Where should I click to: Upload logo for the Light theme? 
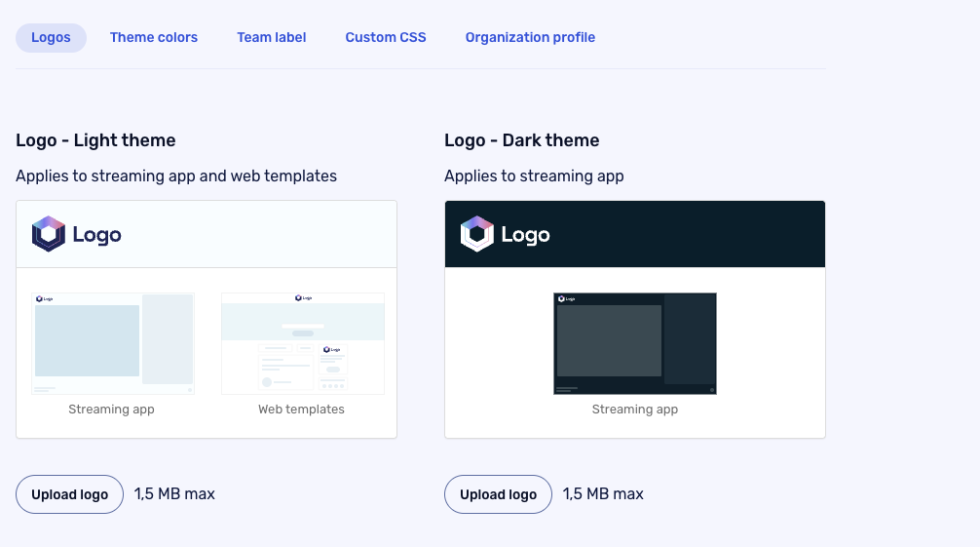pyautogui.click(x=69, y=494)
